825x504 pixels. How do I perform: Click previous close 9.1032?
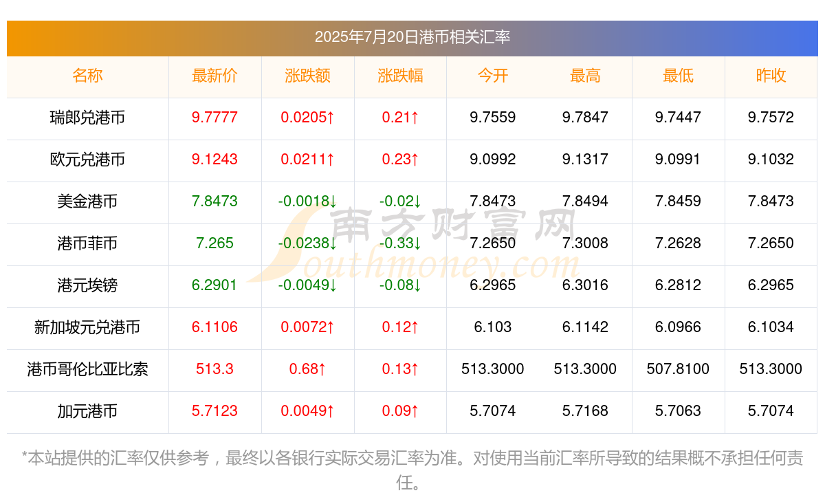click(x=771, y=160)
